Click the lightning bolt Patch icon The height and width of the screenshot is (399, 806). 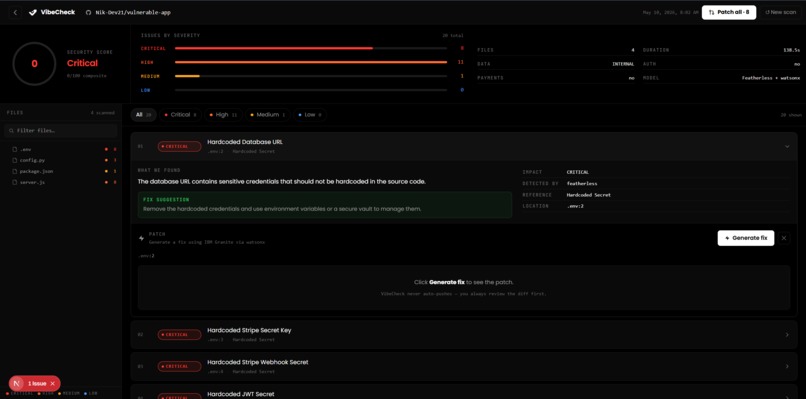point(142,238)
